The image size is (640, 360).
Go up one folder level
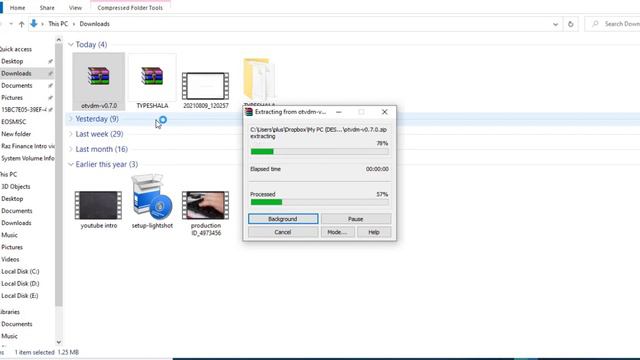pos(21,24)
